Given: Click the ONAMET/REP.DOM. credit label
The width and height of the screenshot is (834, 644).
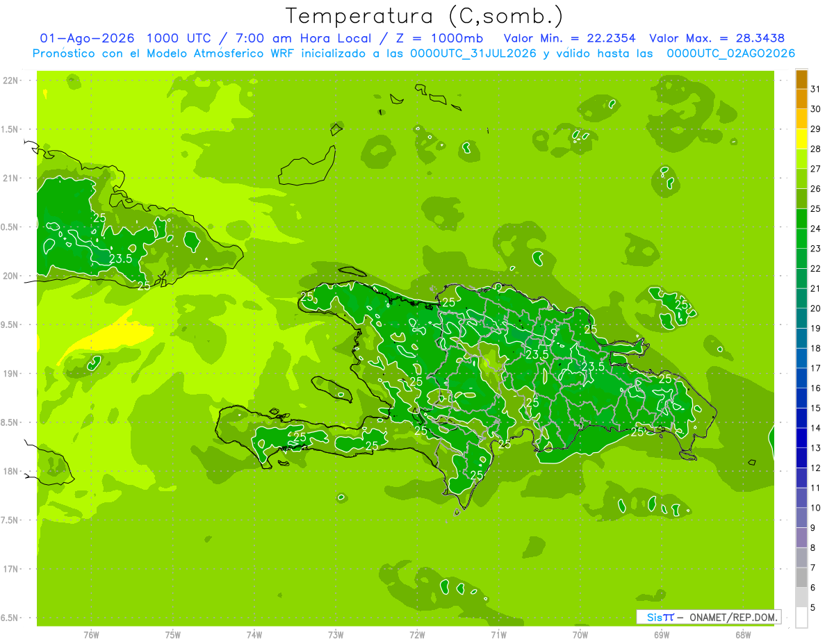Looking at the screenshot, I should click(733, 617).
